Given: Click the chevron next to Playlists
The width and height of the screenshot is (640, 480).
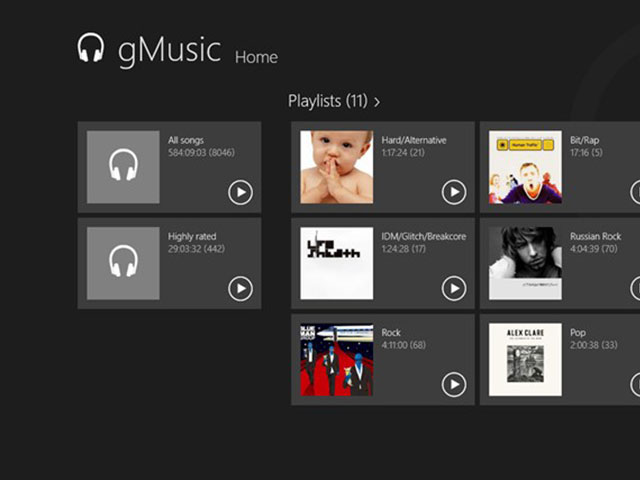Looking at the screenshot, I should click(x=377, y=102).
